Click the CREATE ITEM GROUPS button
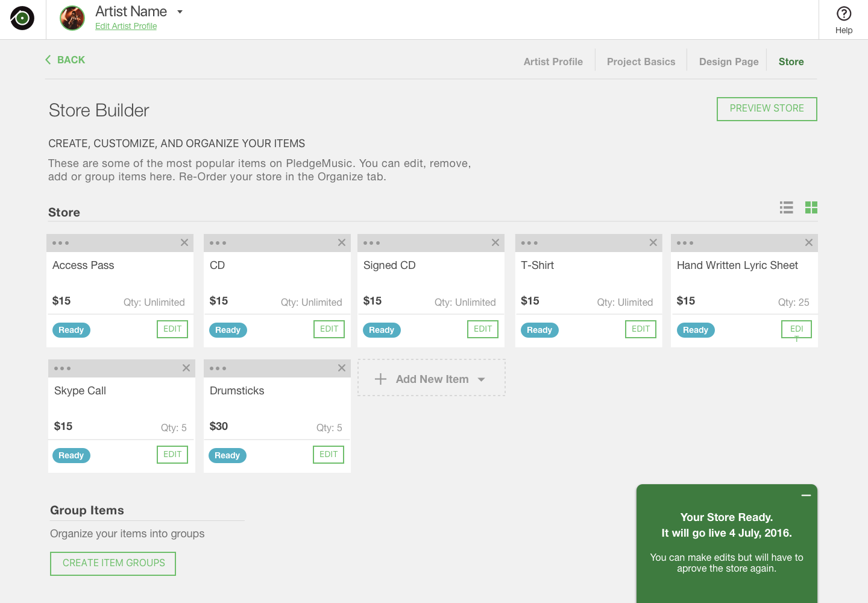Viewport: 868px width, 603px height. click(x=113, y=564)
